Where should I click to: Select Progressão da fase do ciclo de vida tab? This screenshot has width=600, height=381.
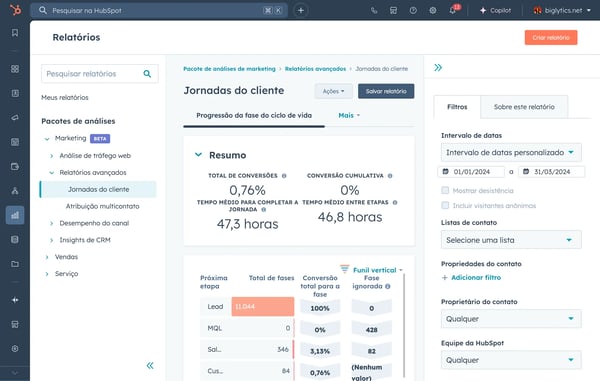(254, 115)
